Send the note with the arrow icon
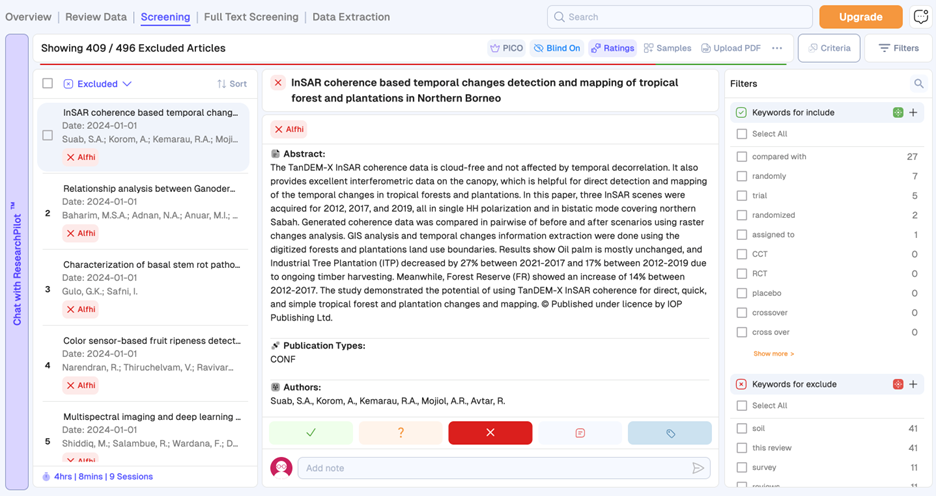This screenshot has height=496, width=936. [698, 468]
